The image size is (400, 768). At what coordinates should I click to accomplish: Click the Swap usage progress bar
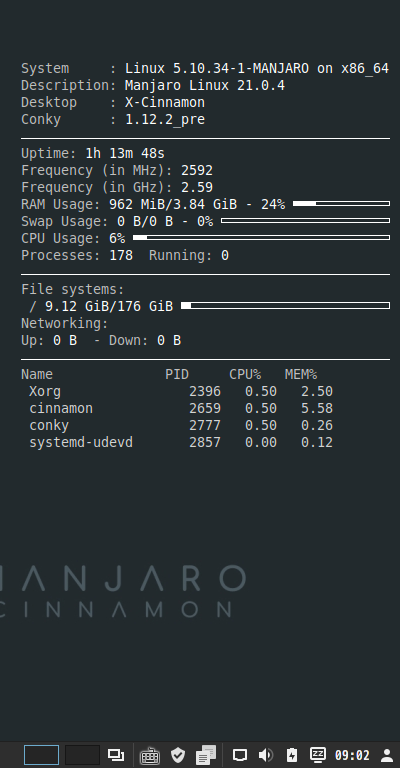(x=306, y=220)
